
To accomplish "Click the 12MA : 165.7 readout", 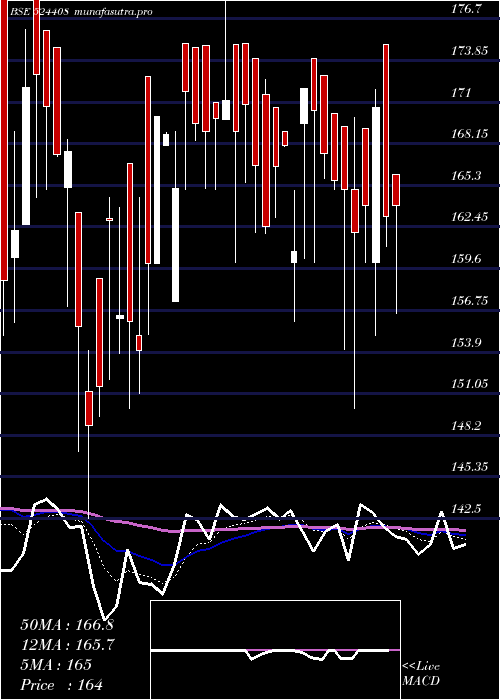I will [68, 645].
